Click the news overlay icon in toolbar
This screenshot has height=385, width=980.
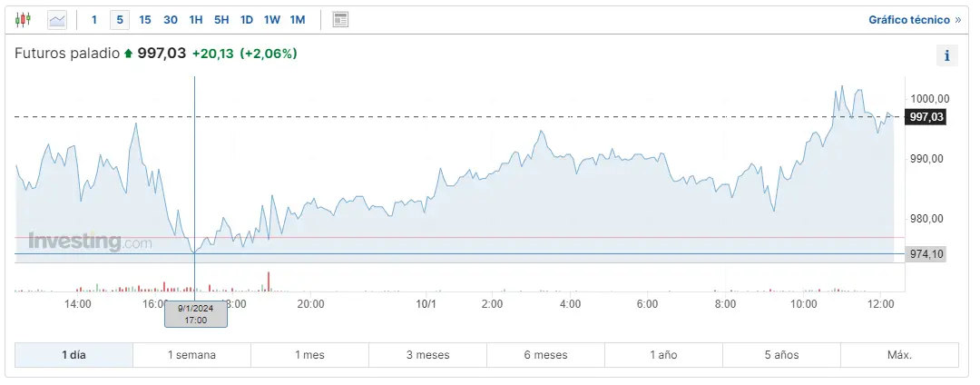click(x=340, y=19)
